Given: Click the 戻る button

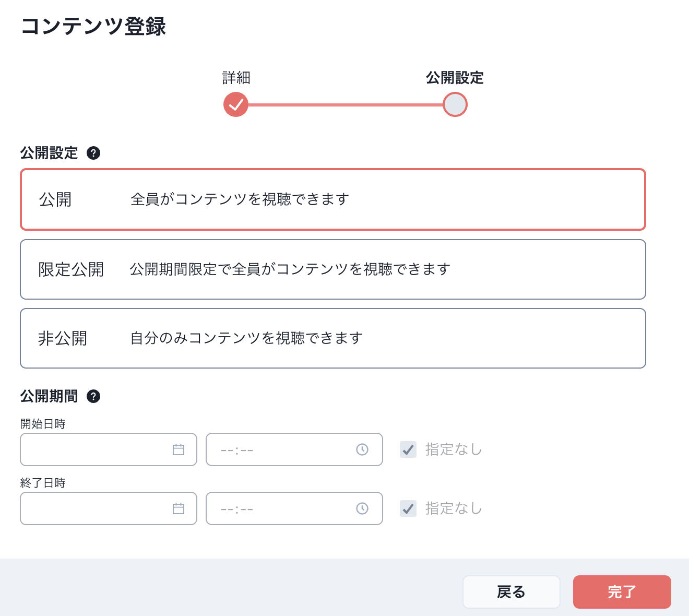Looking at the screenshot, I should pyautogui.click(x=512, y=592).
